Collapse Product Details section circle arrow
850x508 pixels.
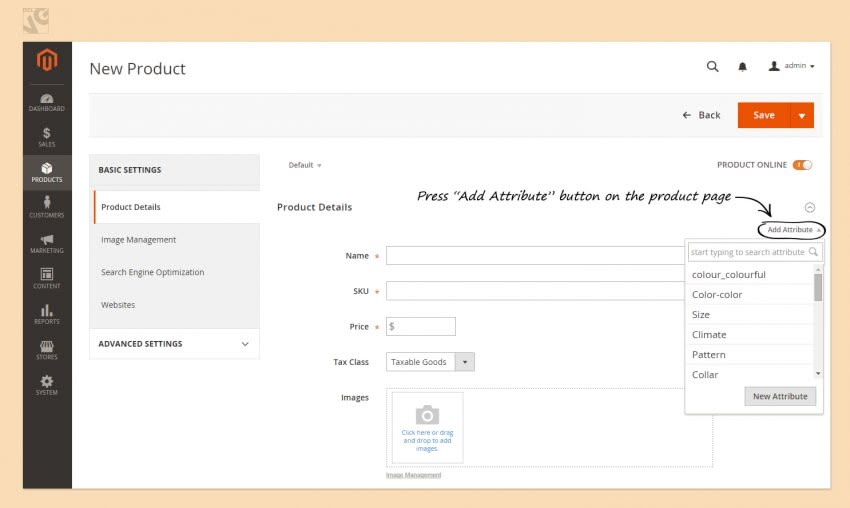pos(809,207)
